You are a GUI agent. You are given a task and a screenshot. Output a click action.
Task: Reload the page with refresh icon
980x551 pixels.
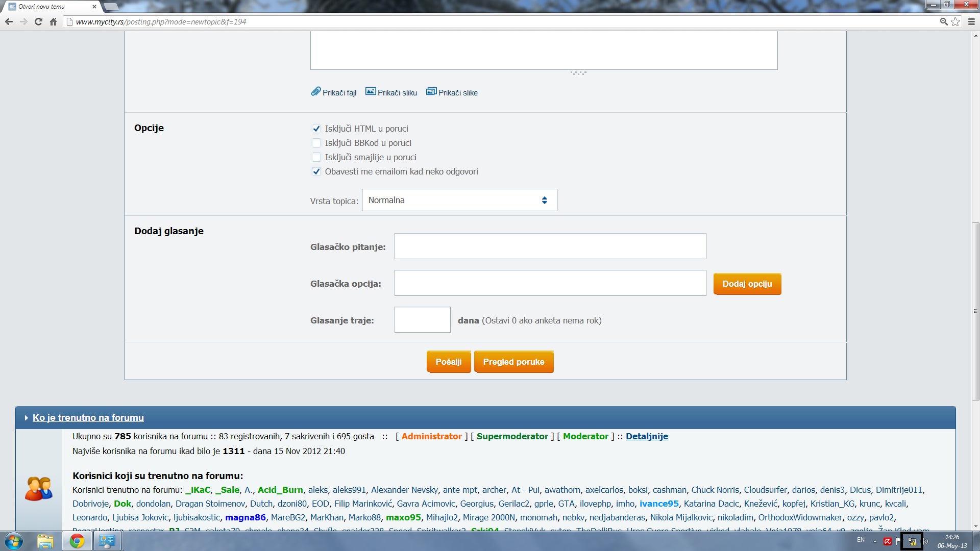point(38,22)
